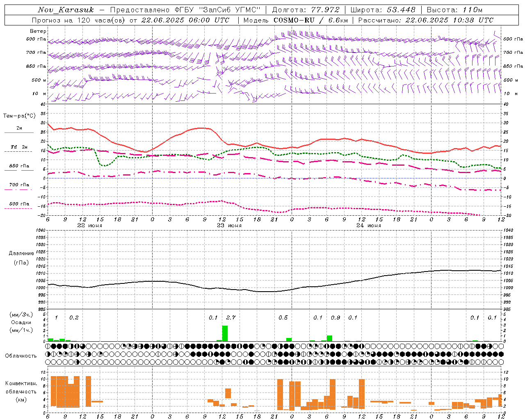Click '700 гПа' in the temperature legend
The height and width of the screenshot is (420, 525).
19,185
